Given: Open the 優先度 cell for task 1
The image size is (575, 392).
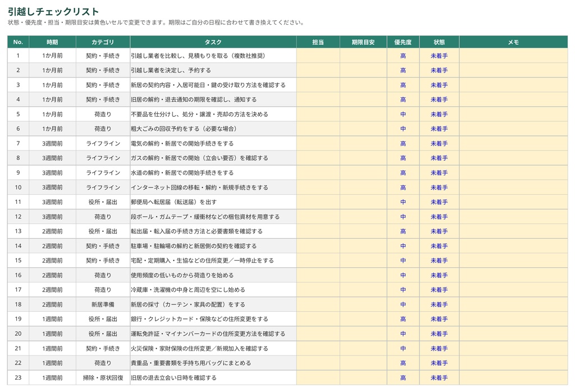Looking at the screenshot, I should click(x=403, y=56).
